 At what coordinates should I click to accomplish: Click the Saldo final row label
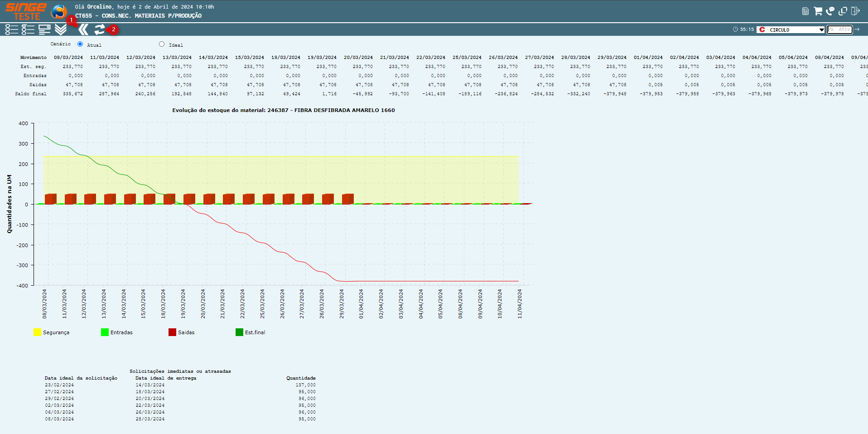coord(31,94)
